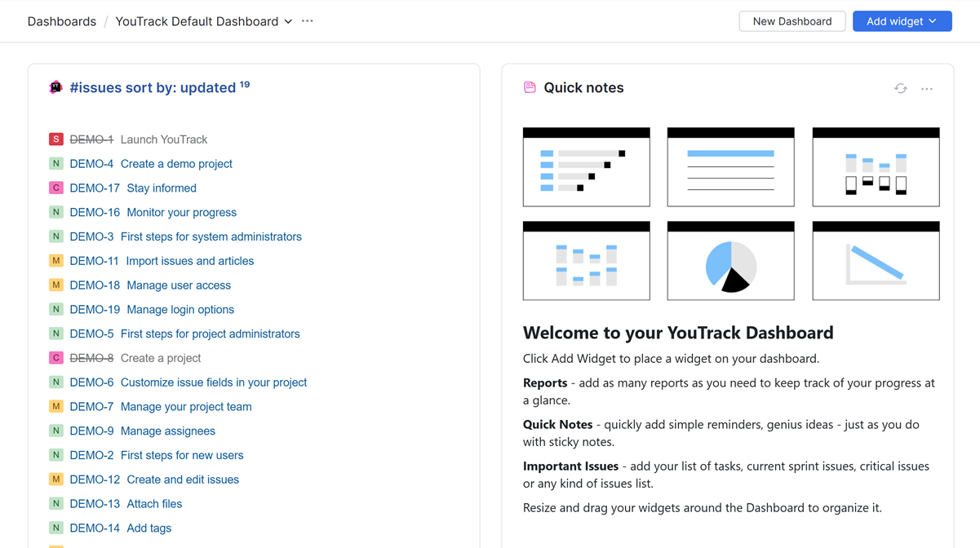Click the C priority icon for DEMO-8
Image resolution: width=980 pixels, height=548 pixels.
[x=55, y=358]
